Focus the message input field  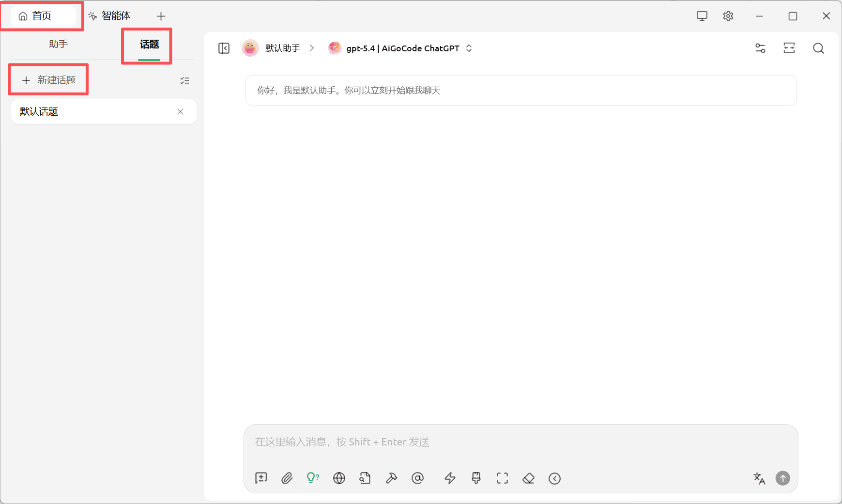click(521, 442)
